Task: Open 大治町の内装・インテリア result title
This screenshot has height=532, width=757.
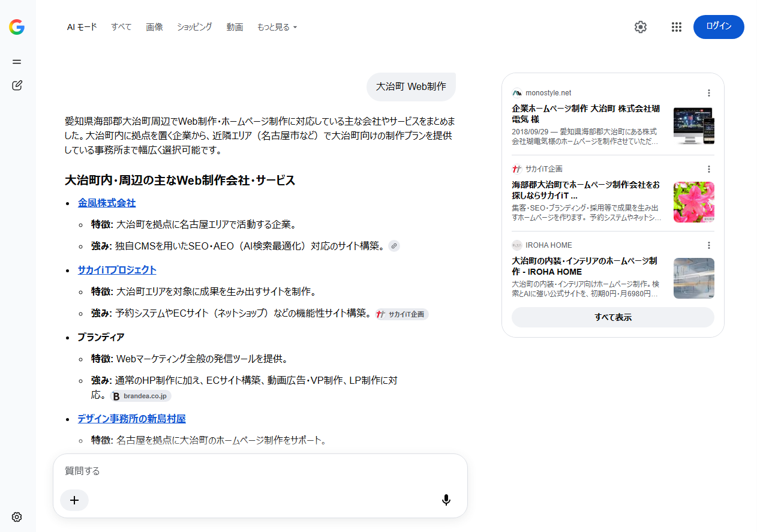Action: [585, 266]
